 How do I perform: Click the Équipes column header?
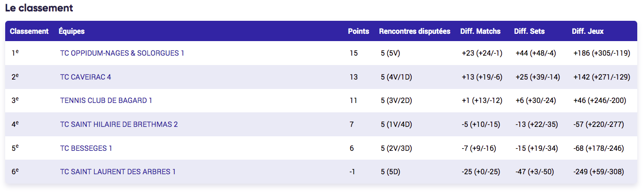(72, 31)
